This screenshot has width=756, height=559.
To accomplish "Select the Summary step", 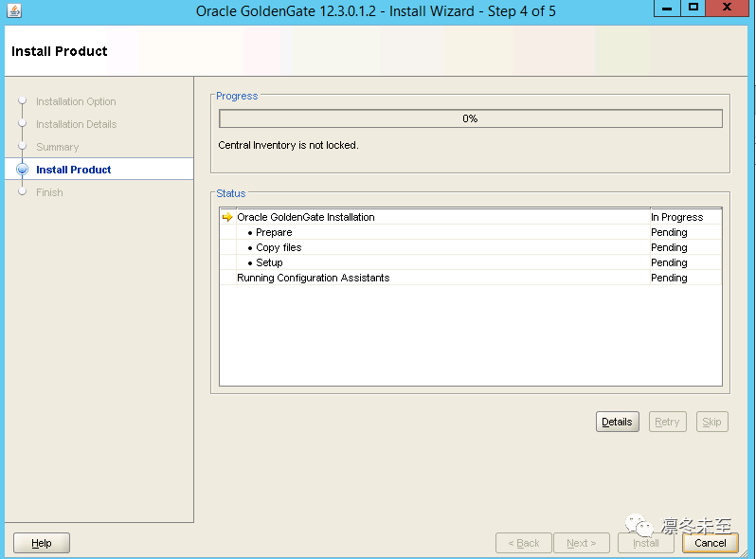I will pyautogui.click(x=58, y=147).
